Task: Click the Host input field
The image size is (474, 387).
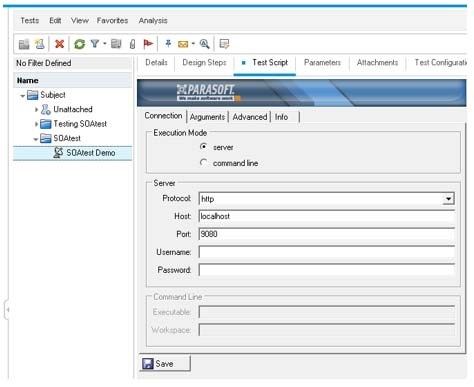Action: tap(326, 216)
